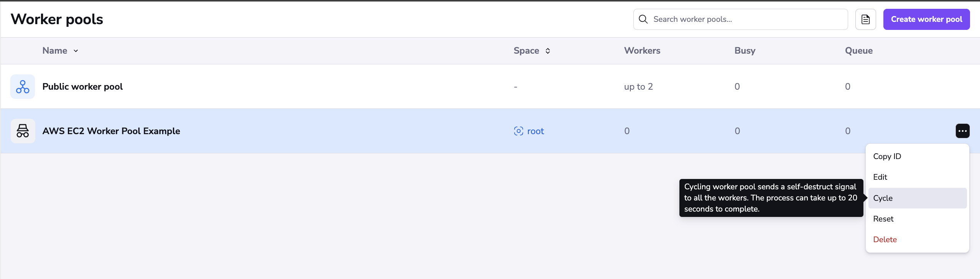Viewport: 980px width, 279px height.
Task: Click the Public worker pool icon
Action: pyautogui.click(x=23, y=87)
